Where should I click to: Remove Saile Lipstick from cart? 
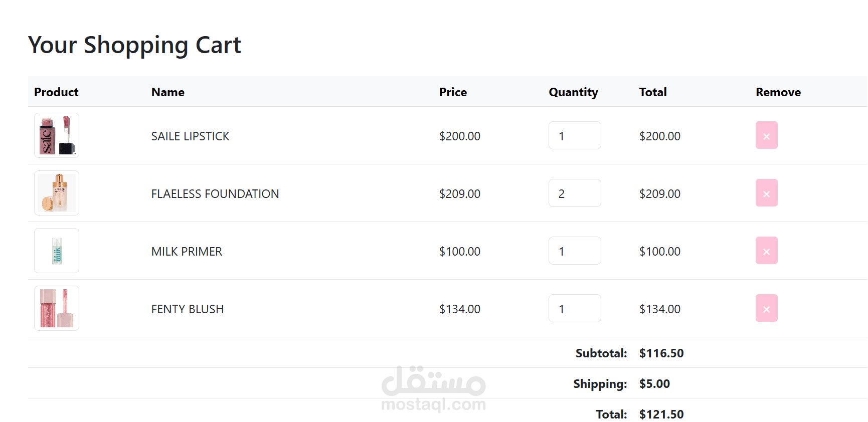pos(766,135)
